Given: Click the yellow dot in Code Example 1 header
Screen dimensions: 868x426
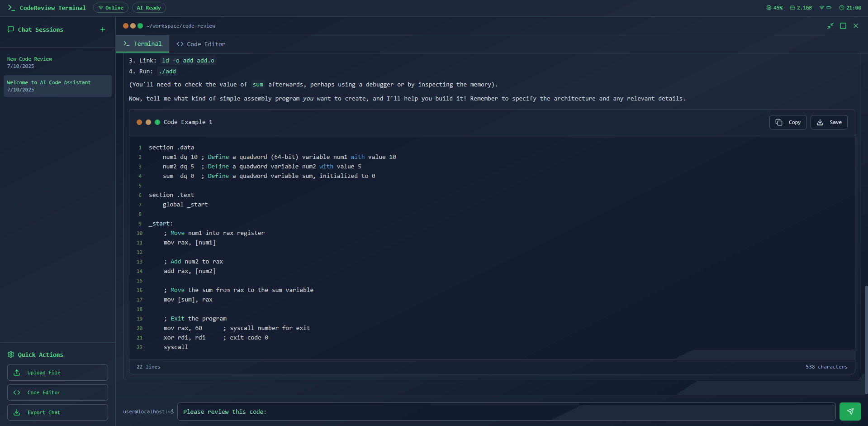Looking at the screenshot, I should pyautogui.click(x=148, y=122).
